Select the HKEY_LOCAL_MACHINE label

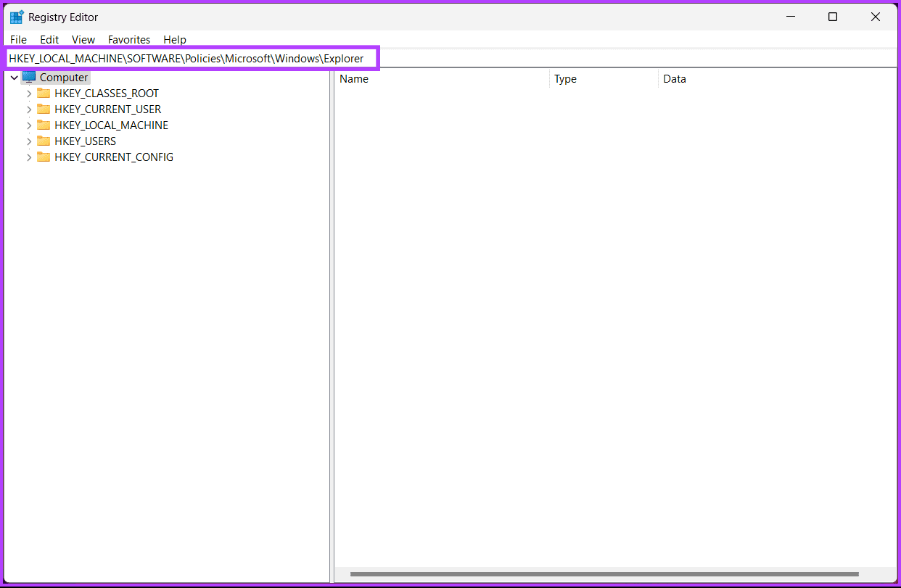point(111,125)
